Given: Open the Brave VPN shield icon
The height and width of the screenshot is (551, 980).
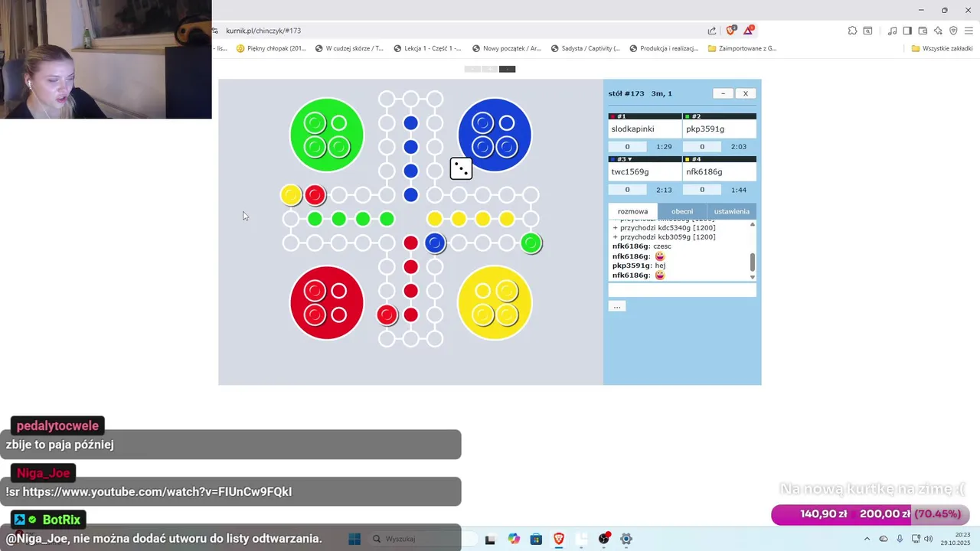Looking at the screenshot, I should point(953,31).
